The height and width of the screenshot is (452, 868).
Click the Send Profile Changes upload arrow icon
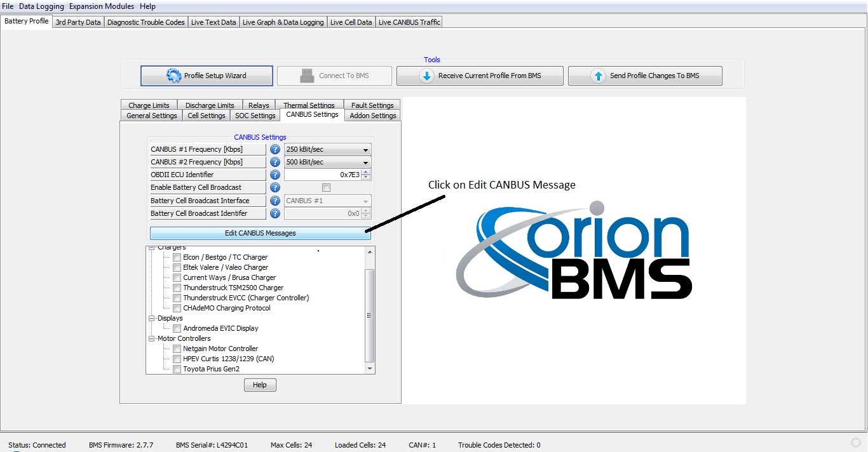click(598, 76)
